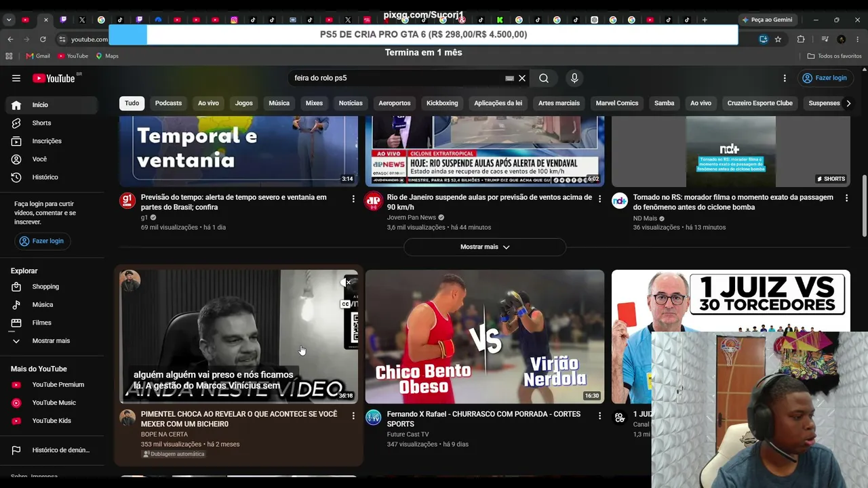Click the Peça ao Gemini button
The height and width of the screenshot is (488, 868).
pos(766,20)
